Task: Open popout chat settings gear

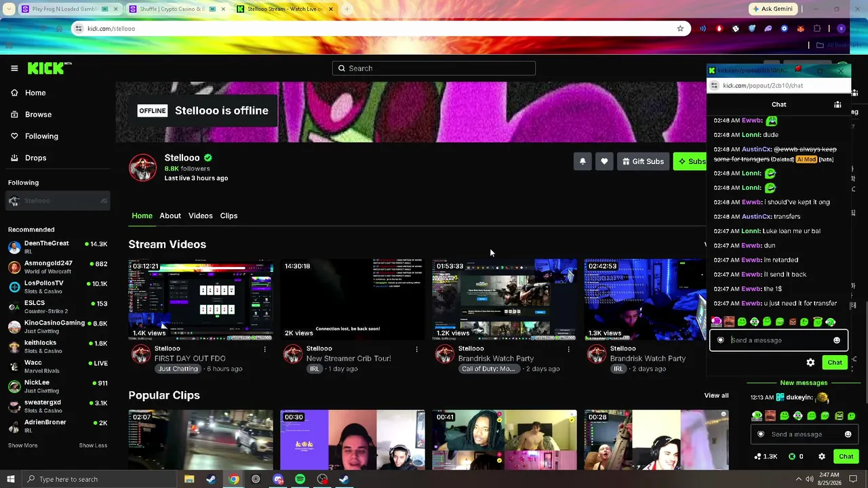Action: [x=810, y=363]
